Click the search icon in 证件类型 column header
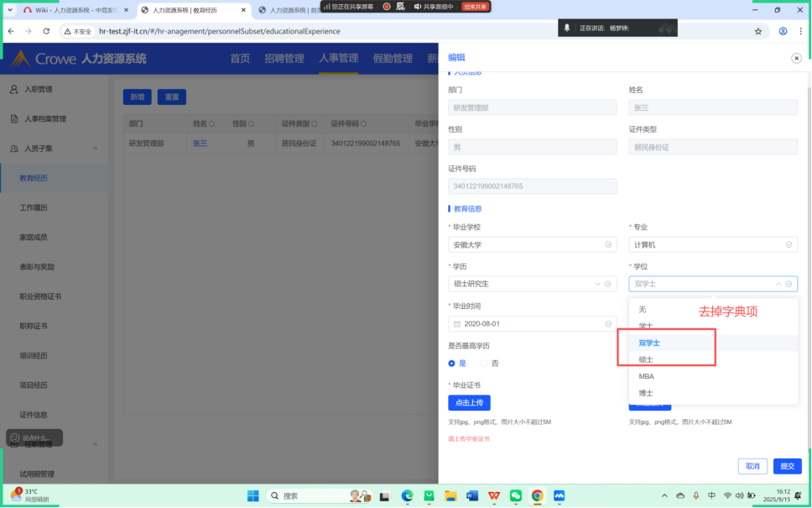This screenshot has width=812, height=508. tap(315, 124)
